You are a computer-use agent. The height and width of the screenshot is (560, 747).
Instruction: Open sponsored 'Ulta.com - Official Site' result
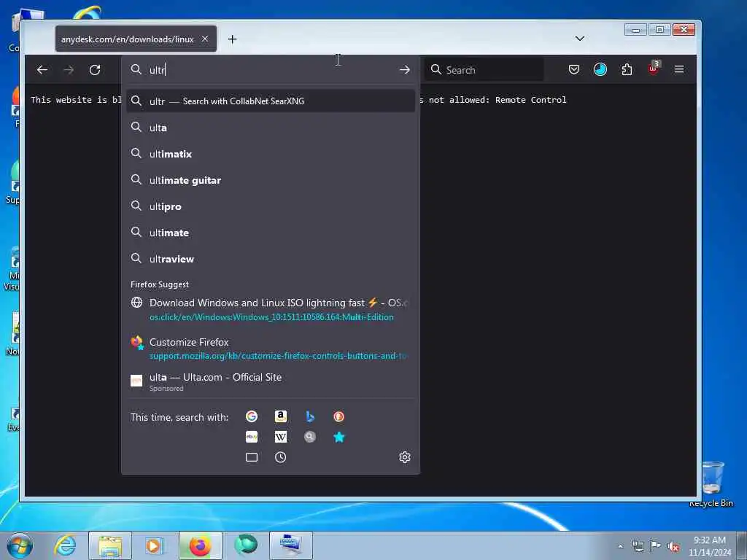(271, 382)
